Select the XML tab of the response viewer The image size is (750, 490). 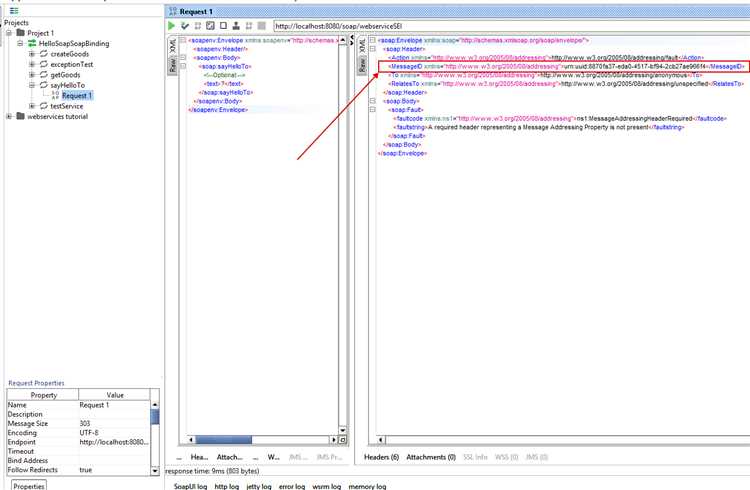363,46
